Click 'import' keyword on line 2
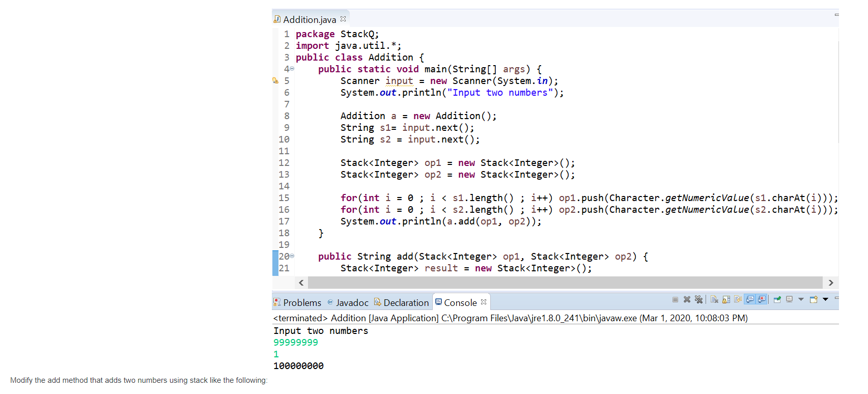 313,46
